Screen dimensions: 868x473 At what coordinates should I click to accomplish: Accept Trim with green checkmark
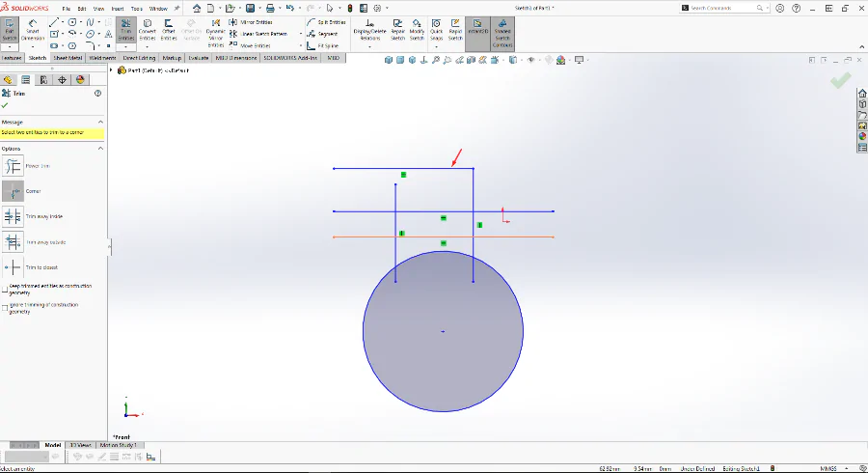click(5, 105)
